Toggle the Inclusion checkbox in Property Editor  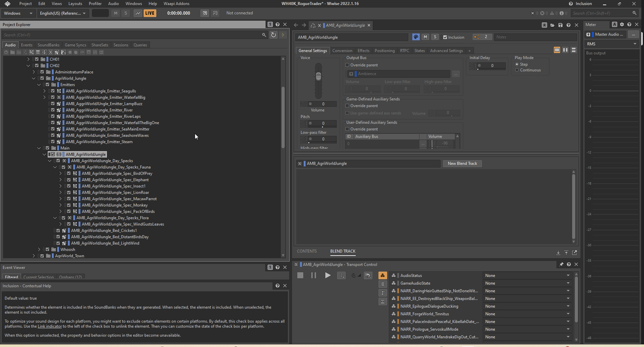[x=445, y=37]
